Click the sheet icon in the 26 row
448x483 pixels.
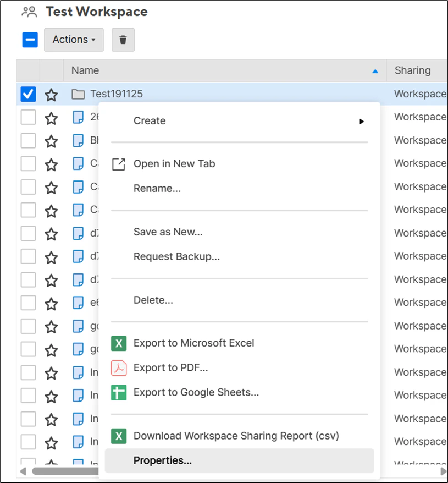point(78,117)
